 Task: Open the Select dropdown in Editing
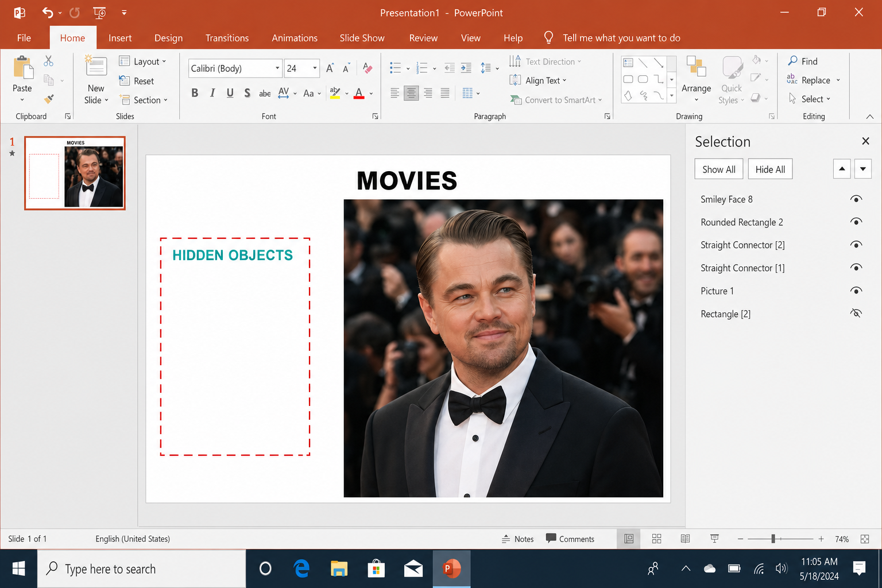pos(810,99)
